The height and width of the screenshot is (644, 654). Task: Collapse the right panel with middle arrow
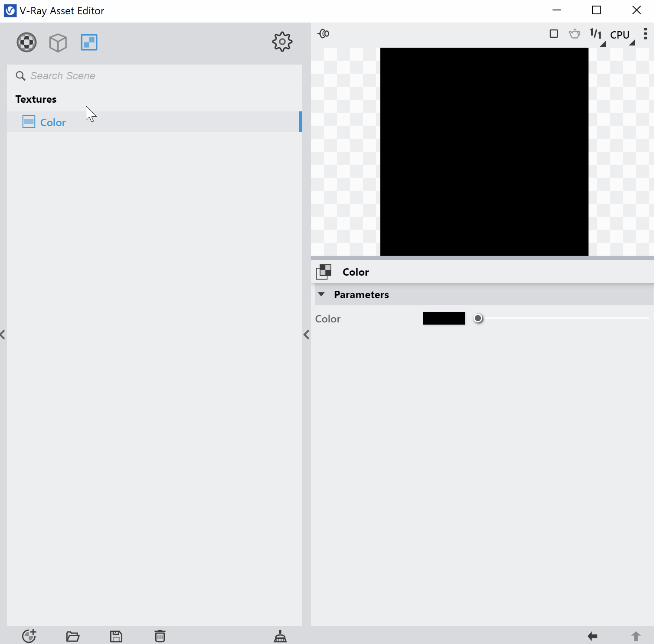[x=307, y=335]
